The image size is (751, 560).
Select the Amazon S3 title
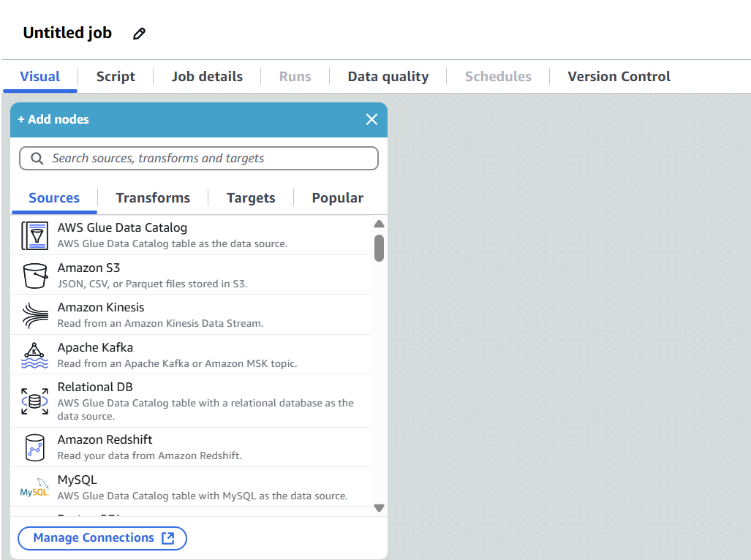[88, 268]
